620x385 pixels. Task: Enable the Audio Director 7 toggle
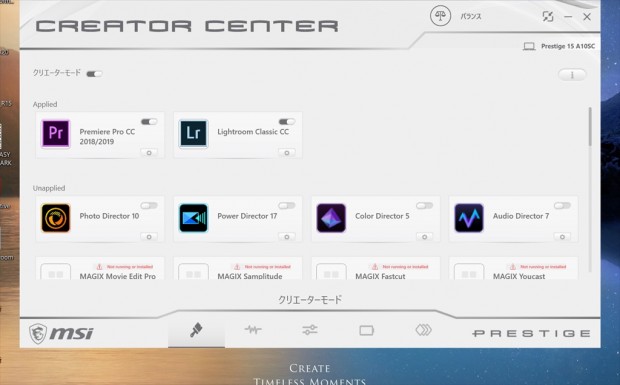[x=562, y=206]
